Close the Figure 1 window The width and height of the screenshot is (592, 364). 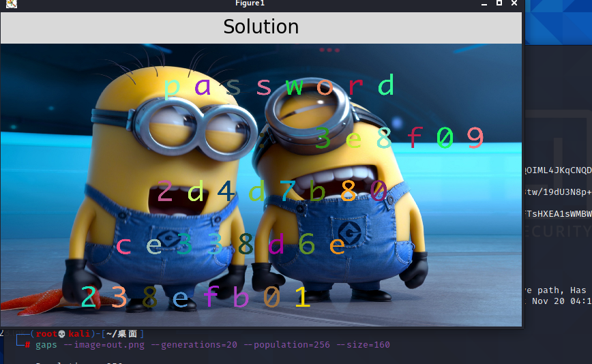514,3
